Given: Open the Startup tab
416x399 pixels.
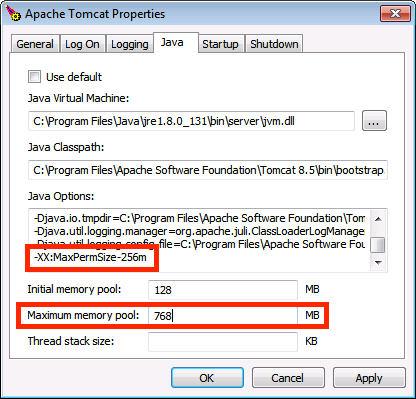Looking at the screenshot, I should click(x=220, y=44).
